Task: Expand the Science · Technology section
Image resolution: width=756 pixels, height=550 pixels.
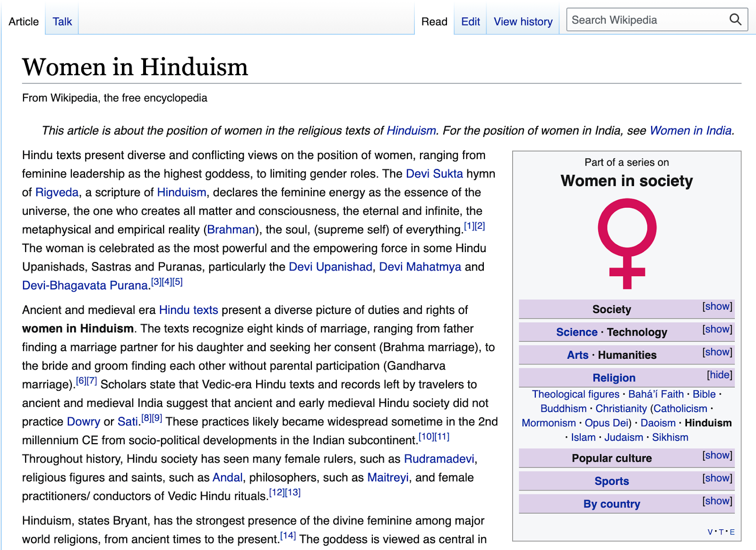Action: pos(717,329)
